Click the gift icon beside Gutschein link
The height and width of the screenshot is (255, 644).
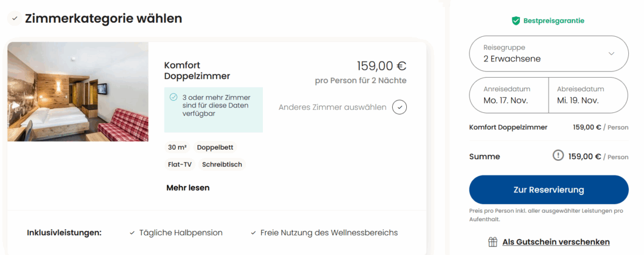coord(493,242)
